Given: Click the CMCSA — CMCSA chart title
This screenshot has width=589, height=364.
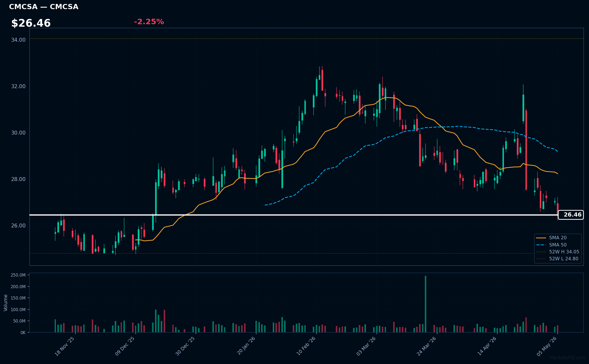Looking at the screenshot, I should (44, 7).
